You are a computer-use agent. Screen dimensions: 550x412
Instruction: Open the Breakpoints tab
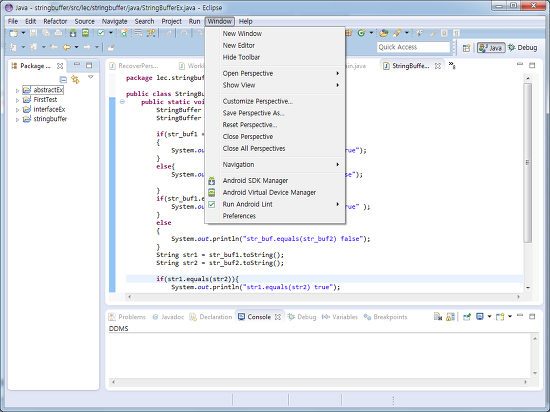coord(385,317)
